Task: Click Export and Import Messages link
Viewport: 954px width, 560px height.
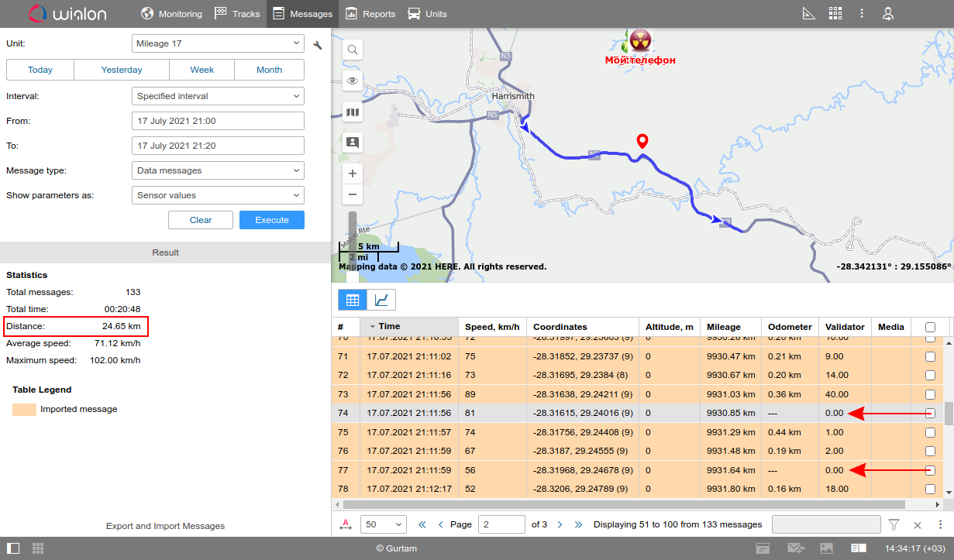Action: [x=165, y=526]
